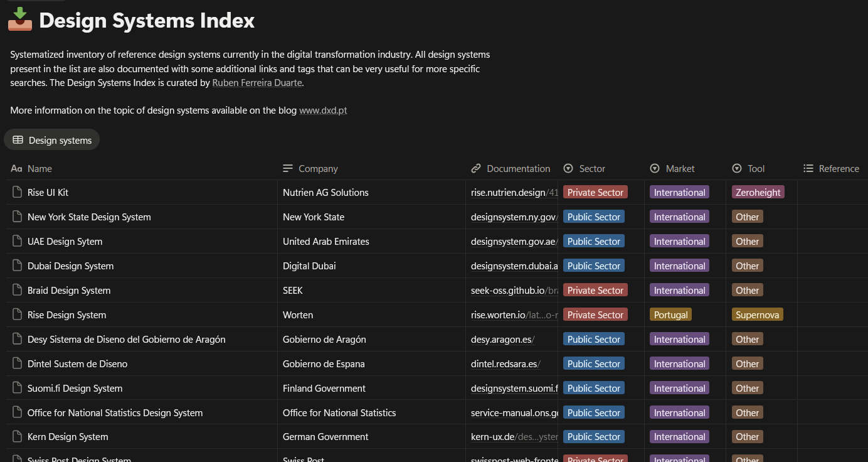Click Portugal market tag in Rise Design System row
Screen dimensions: 868x462
point(670,314)
